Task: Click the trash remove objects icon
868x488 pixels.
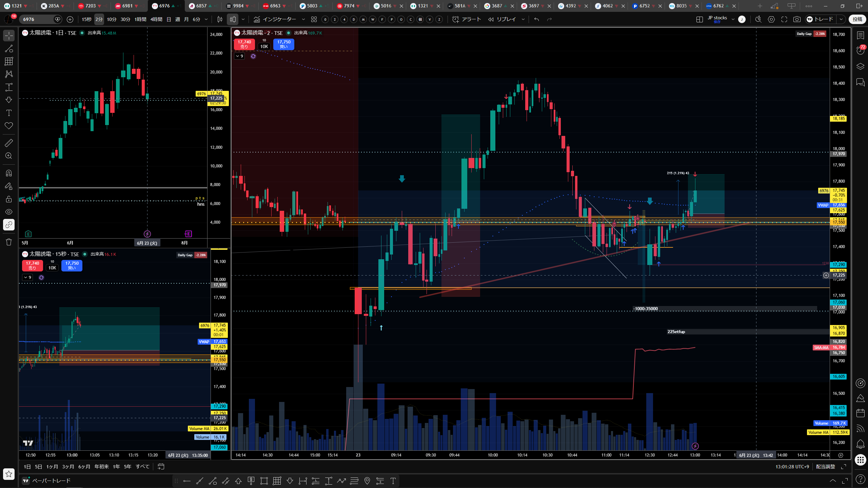Action: click(9, 242)
